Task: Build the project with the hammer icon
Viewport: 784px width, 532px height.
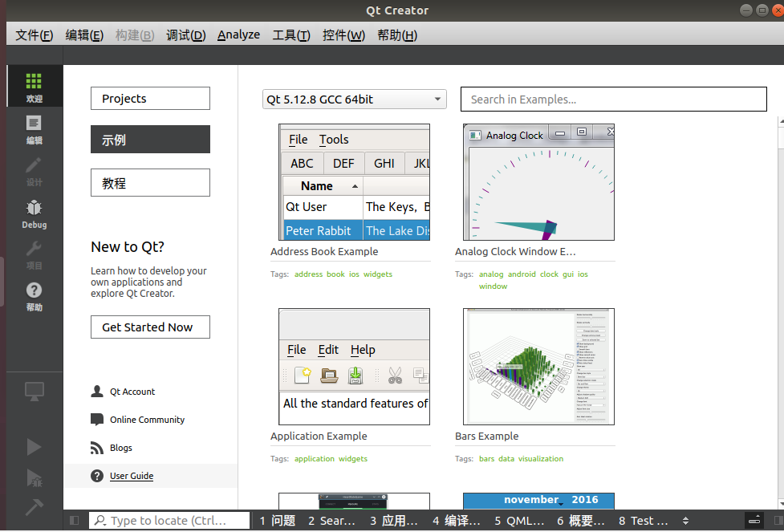Action: (34, 507)
